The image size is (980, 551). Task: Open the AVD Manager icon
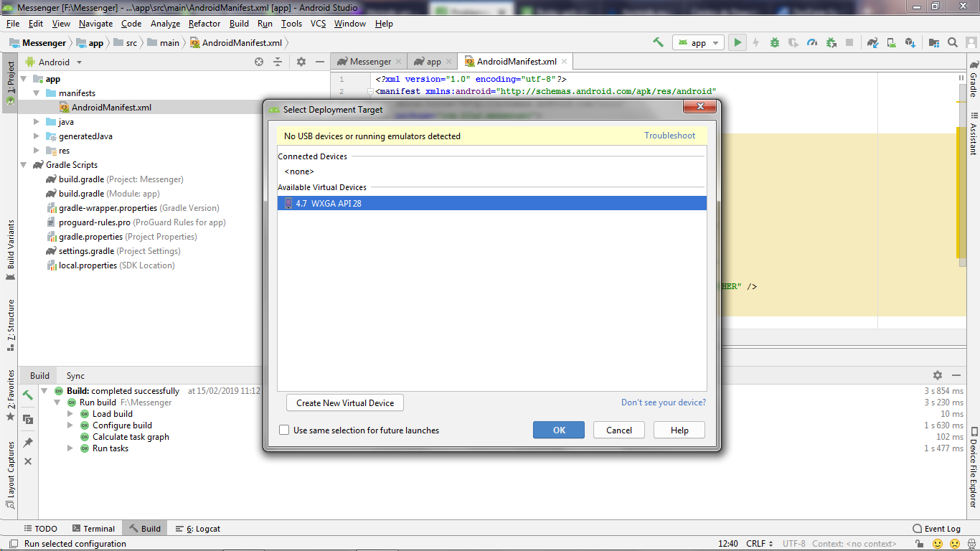tap(891, 42)
